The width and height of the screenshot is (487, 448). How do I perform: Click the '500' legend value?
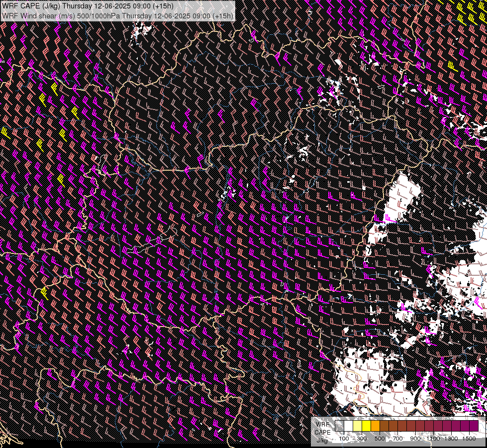click(x=380, y=439)
